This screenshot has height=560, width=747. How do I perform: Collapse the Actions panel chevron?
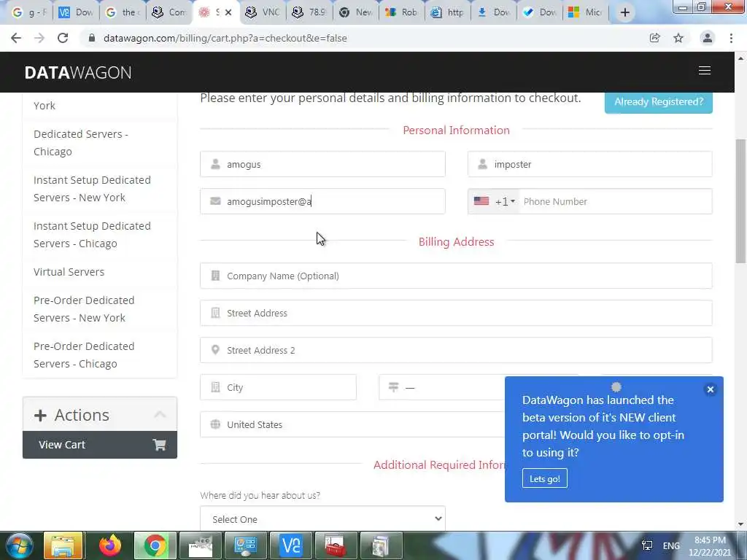pos(160,415)
